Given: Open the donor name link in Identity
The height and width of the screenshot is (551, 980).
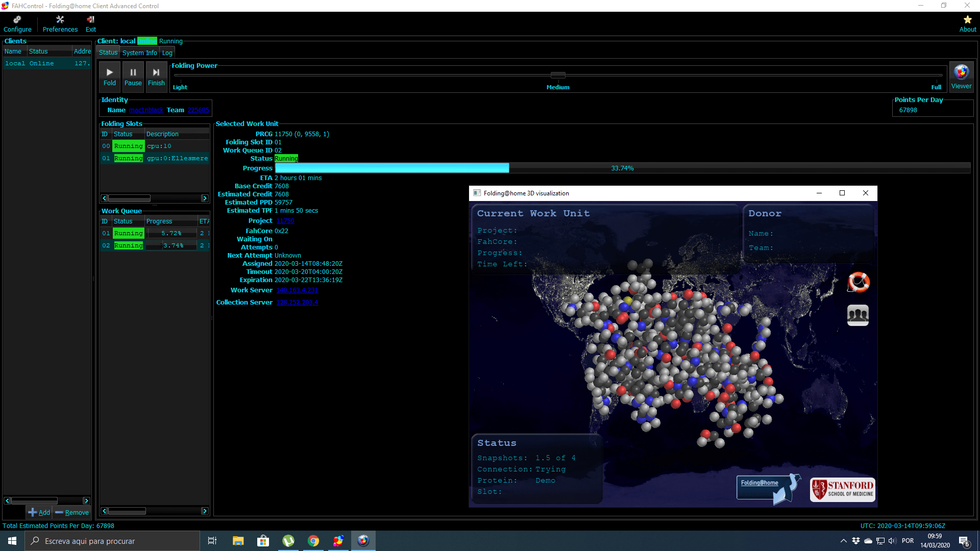Looking at the screenshot, I should click(146, 110).
